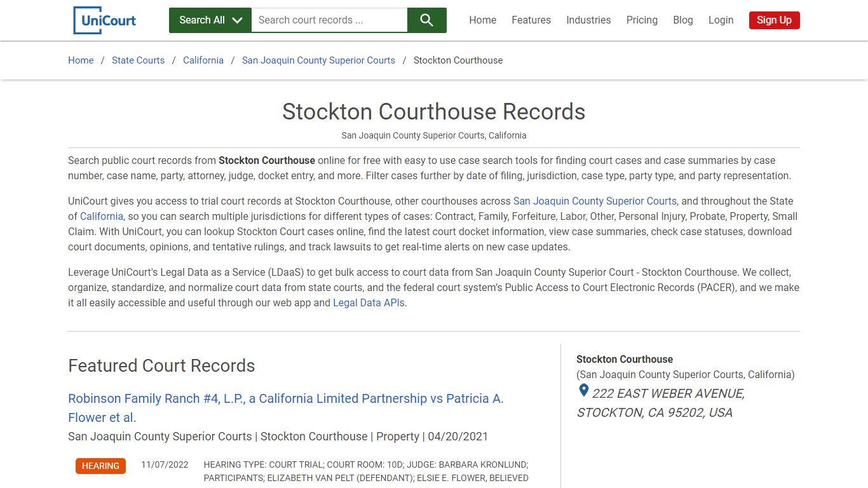
Task: Click the Login link
Action: 721,20
